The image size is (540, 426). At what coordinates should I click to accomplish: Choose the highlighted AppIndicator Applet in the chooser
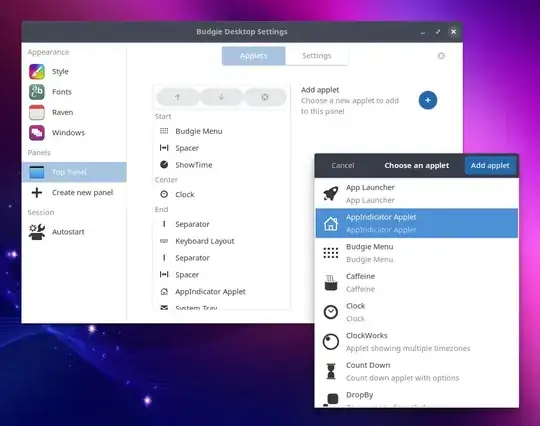point(417,223)
